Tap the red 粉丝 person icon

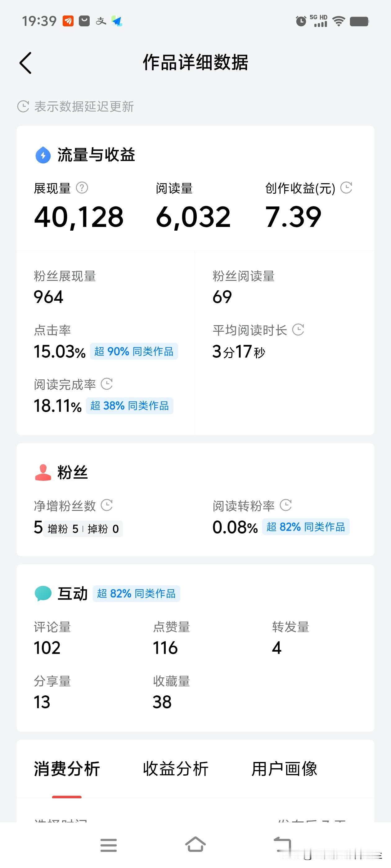43,472
